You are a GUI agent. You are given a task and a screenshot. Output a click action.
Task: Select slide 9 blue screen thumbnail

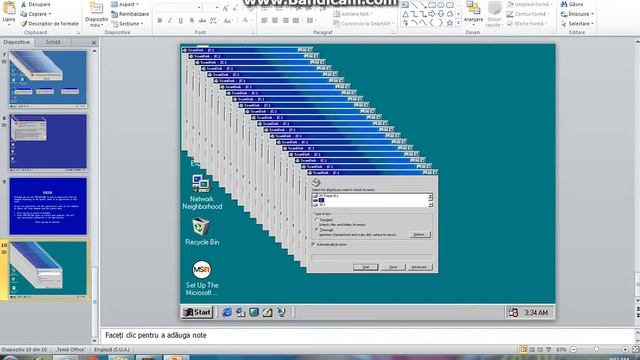click(48, 206)
